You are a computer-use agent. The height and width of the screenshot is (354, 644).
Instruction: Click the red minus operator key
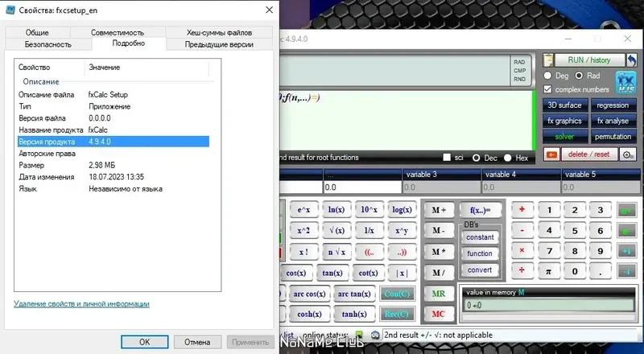click(522, 230)
